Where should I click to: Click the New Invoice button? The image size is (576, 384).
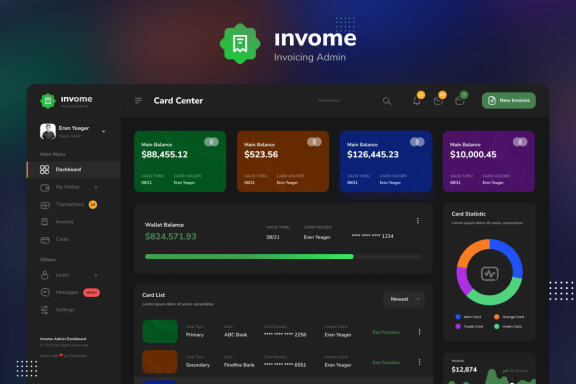(x=509, y=100)
